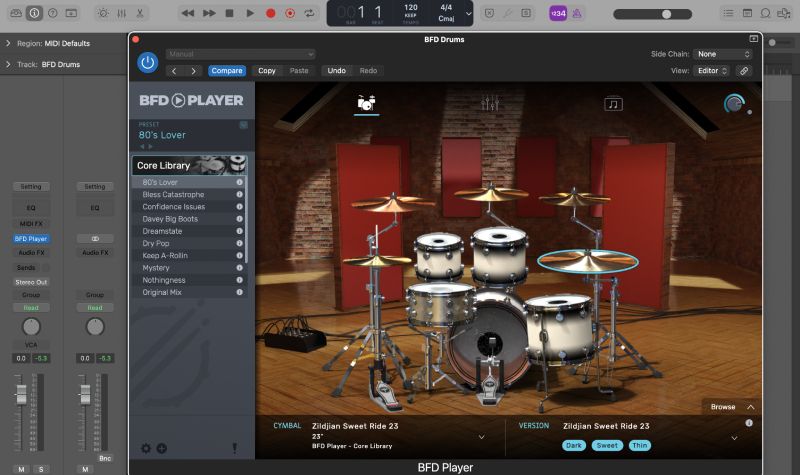Open the Library button in Logic's toolbar
Screen dimensions: 800x475
16,13
